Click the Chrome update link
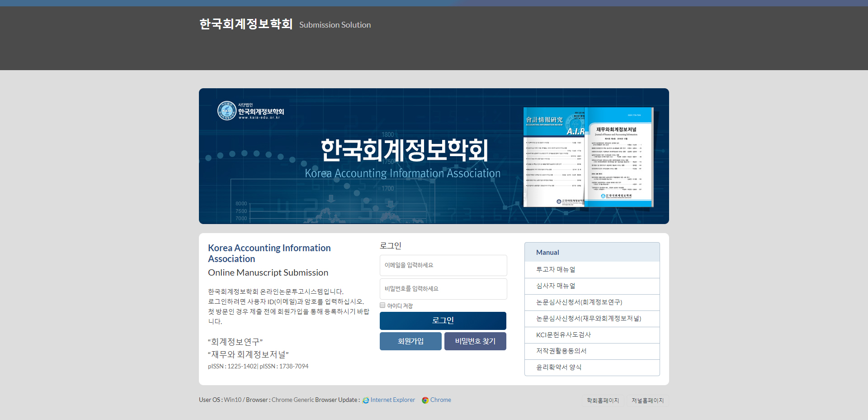Image resolution: width=868 pixels, height=420 pixels. point(441,400)
